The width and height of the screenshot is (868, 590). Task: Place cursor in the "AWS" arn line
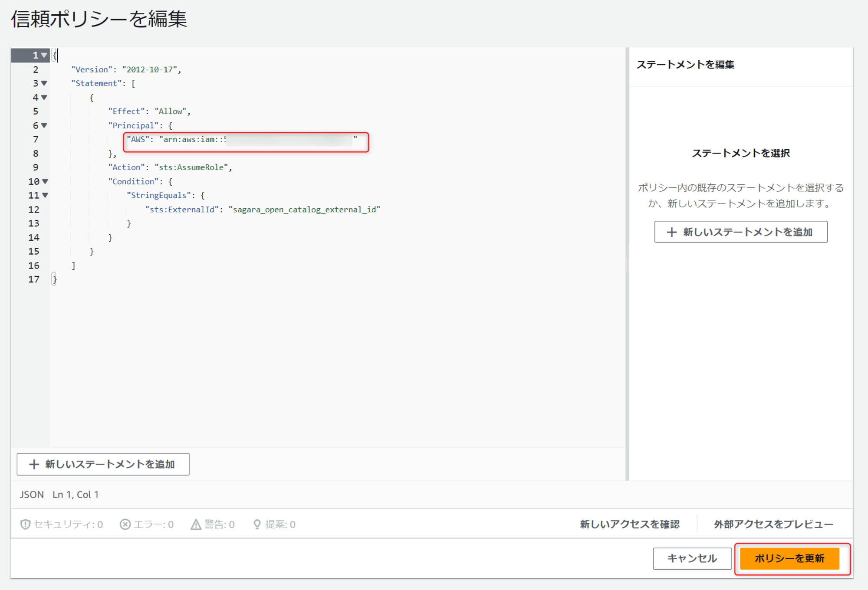click(242, 139)
